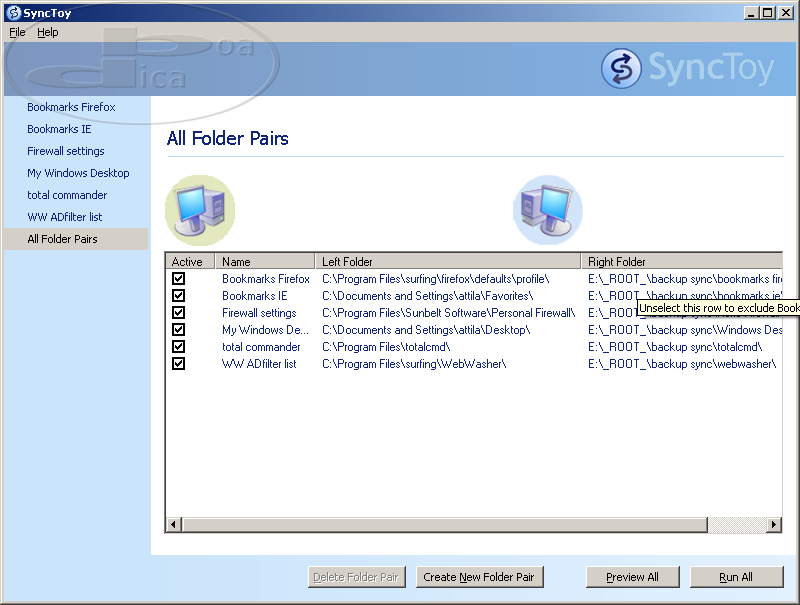The width and height of the screenshot is (800, 605).
Task: Disable the WW ADfilter list pair checkbox
Action: [x=178, y=364]
